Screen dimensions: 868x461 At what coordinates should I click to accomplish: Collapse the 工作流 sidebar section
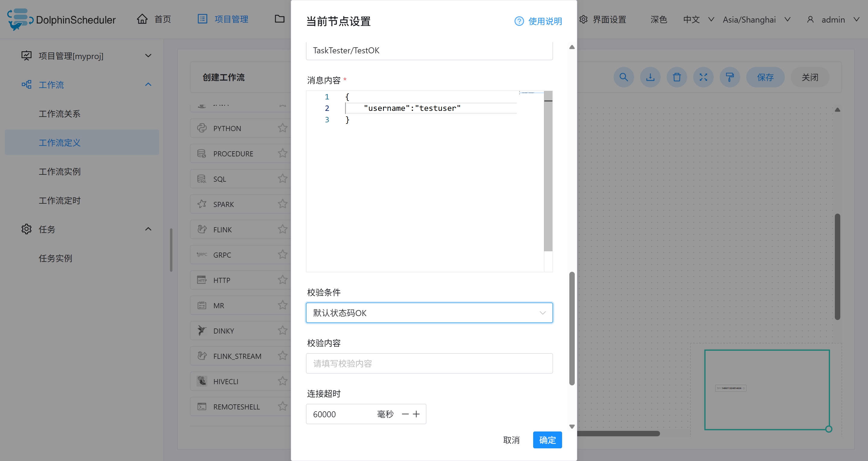[148, 84]
